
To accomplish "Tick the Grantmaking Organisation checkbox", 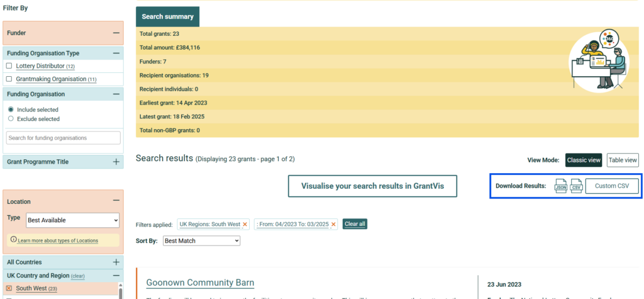I will 9,79.
